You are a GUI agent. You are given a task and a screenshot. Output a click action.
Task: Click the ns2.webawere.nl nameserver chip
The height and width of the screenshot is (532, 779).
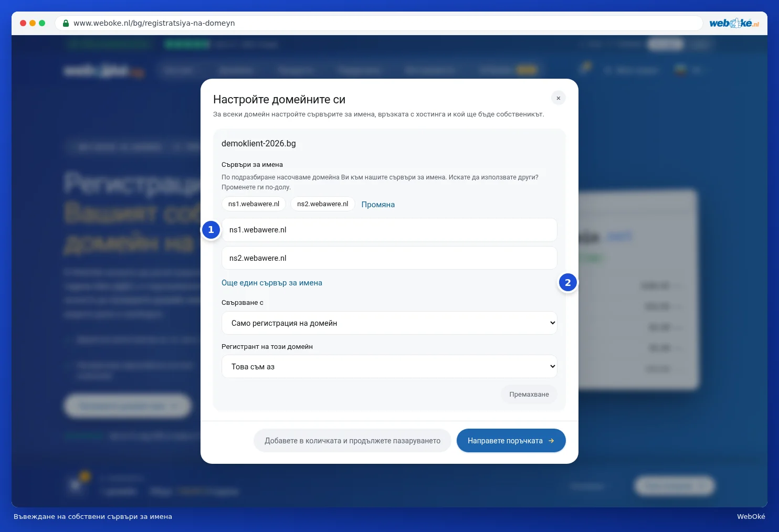[x=322, y=204]
